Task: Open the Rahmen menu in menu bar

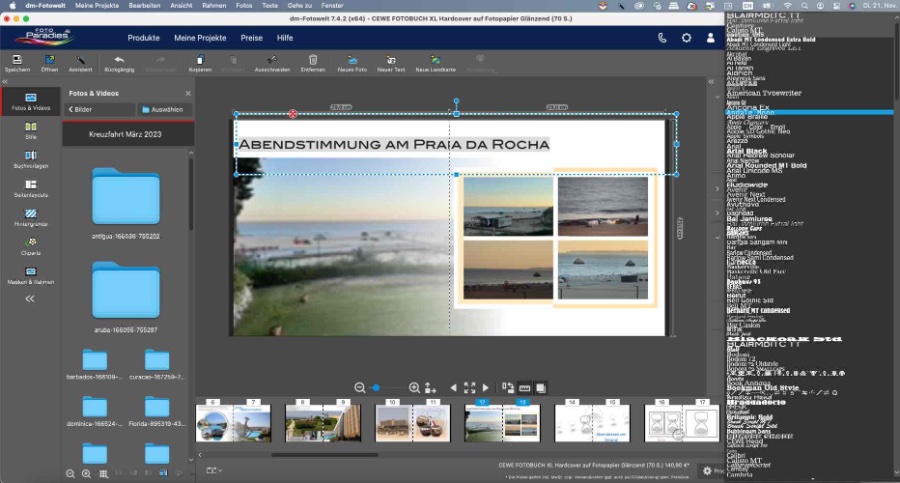Action: tap(213, 6)
